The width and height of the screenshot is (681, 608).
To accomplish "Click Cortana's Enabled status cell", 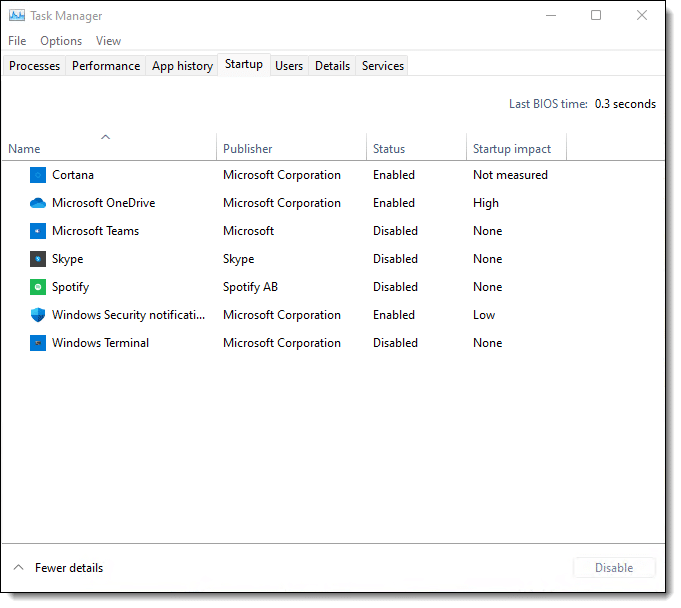I will 394,175.
